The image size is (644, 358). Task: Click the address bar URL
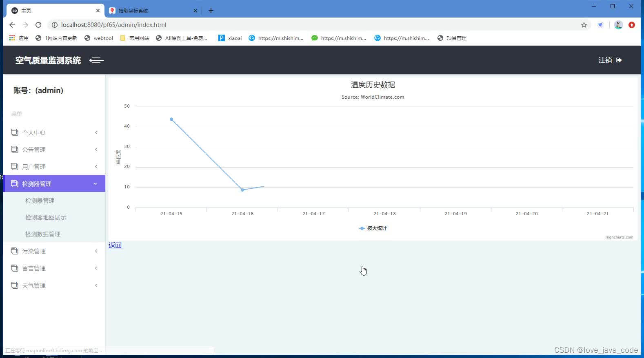(113, 25)
